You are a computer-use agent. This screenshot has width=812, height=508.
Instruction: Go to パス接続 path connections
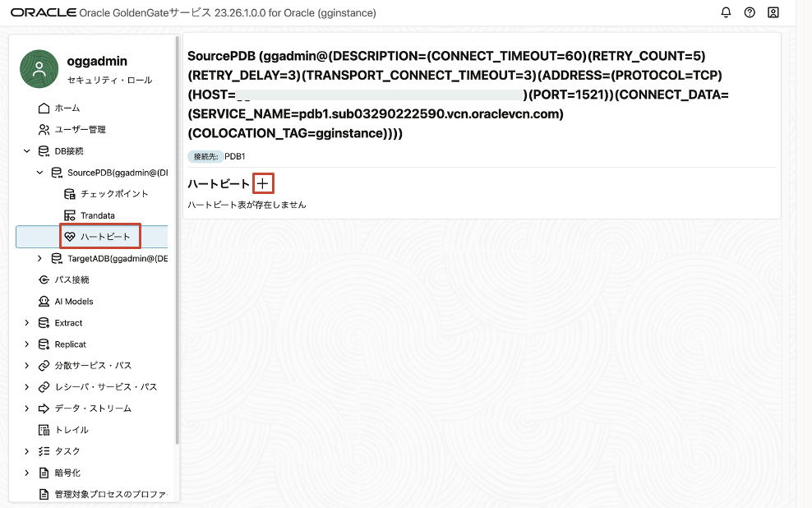coord(72,279)
